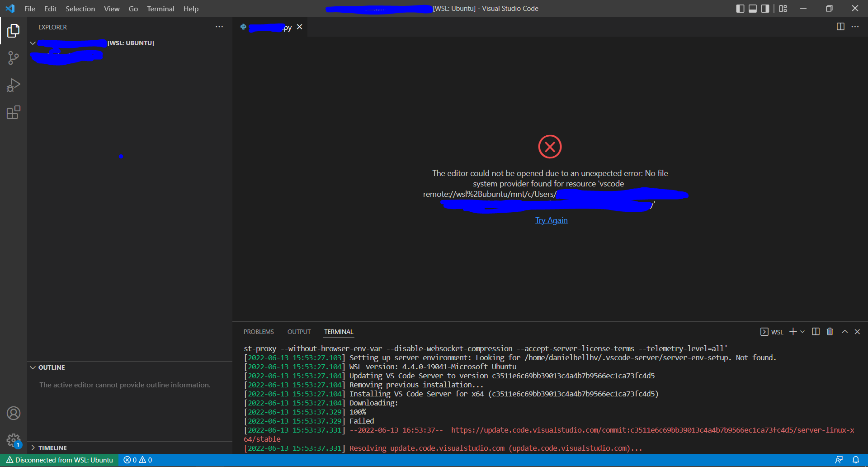The height and width of the screenshot is (467, 868).
Task: Toggle the primary side bar layout
Action: tap(740, 9)
